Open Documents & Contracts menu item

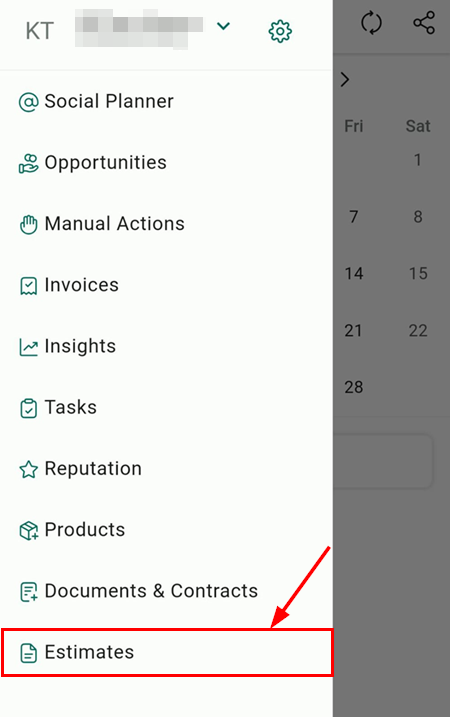166,591
